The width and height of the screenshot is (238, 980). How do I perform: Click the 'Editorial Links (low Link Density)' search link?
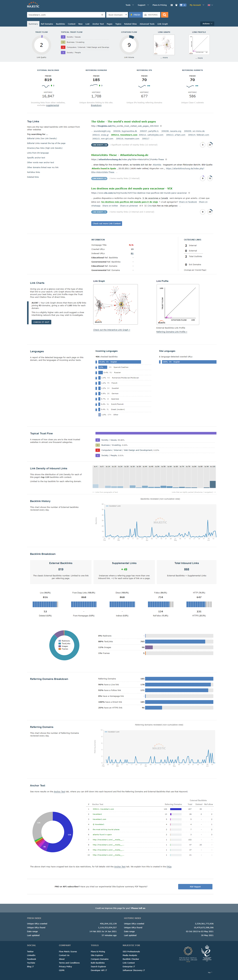(42, 139)
